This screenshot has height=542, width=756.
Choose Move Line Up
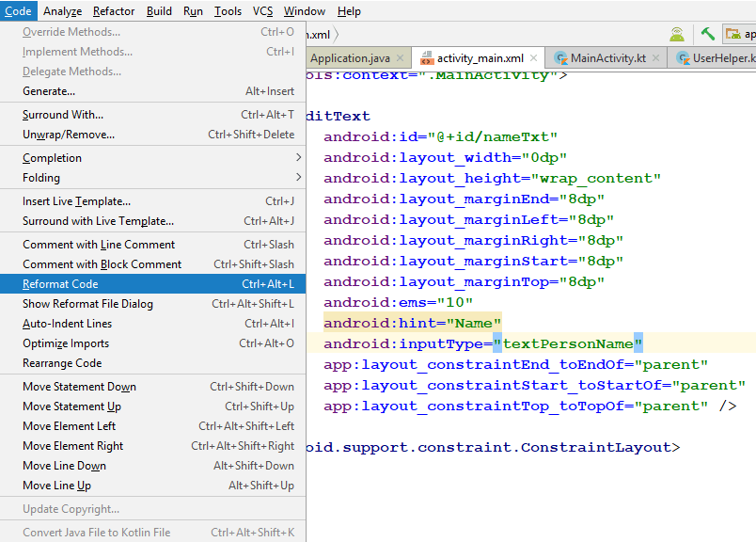153,486
